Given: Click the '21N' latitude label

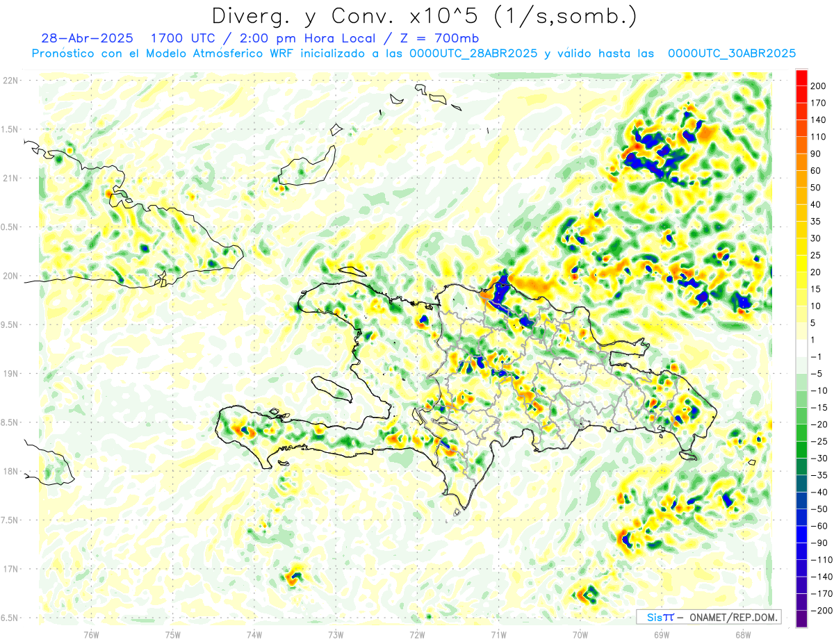Looking at the screenshot, I should [10, 178].
